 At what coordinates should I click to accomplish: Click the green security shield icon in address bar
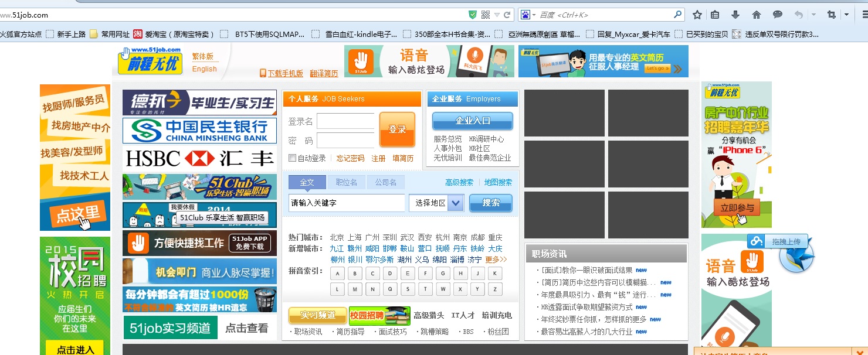coord(473,15)
